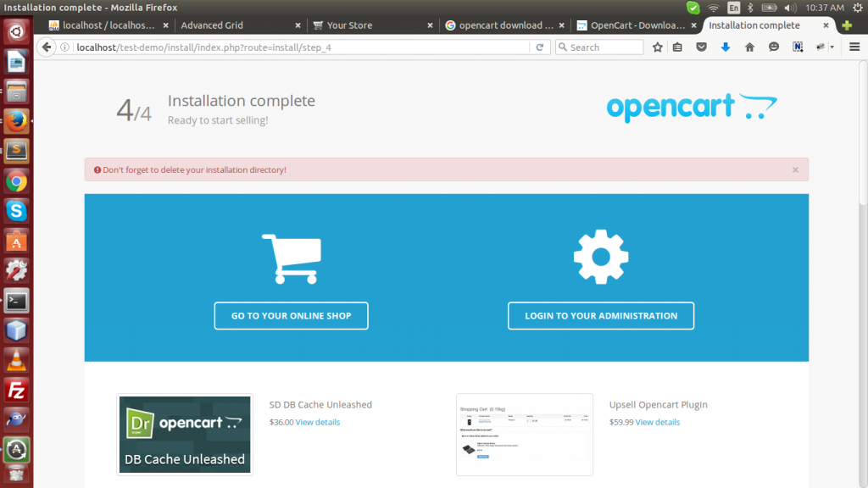Open the Bluetooth indicator
The height and width of the screenshot is (488, 868).
(x=750, y=8)
